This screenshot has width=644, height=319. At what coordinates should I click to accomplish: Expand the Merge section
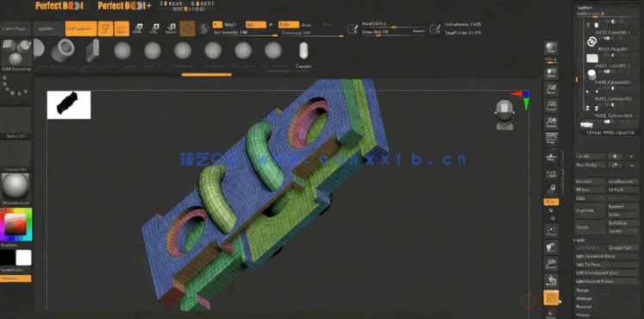coord(582,291)
